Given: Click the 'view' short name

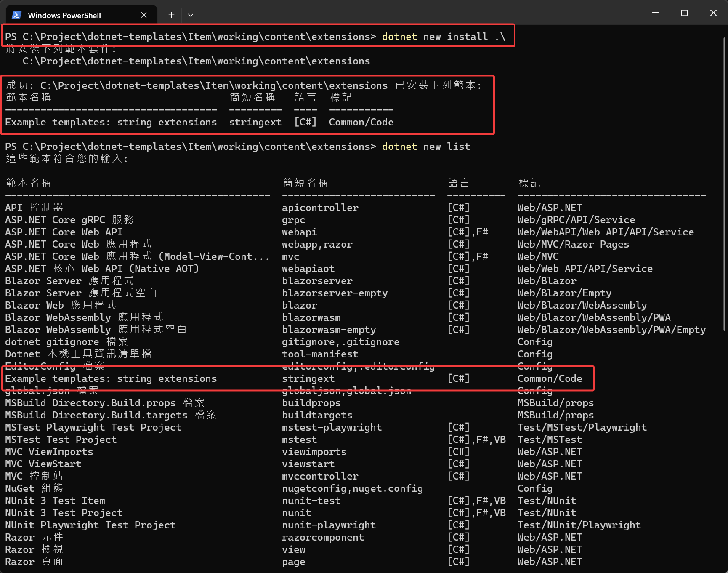Looking at the screenshot, I should [x=294, y=549].
